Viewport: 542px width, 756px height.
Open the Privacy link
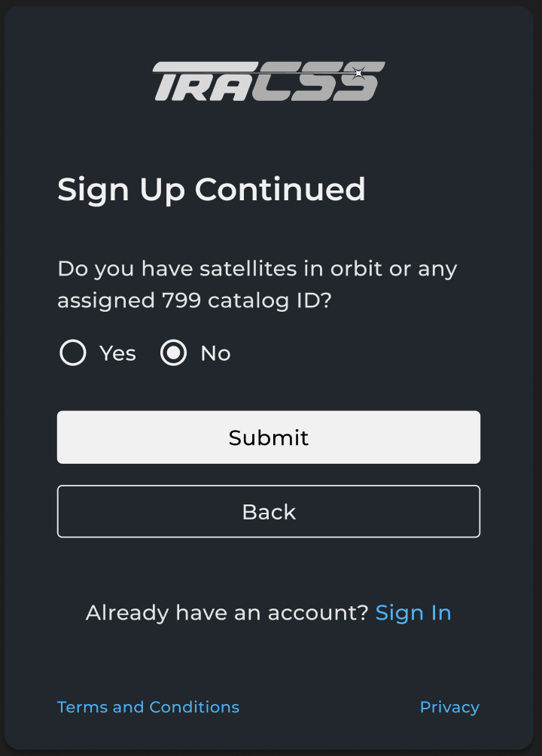449,707
